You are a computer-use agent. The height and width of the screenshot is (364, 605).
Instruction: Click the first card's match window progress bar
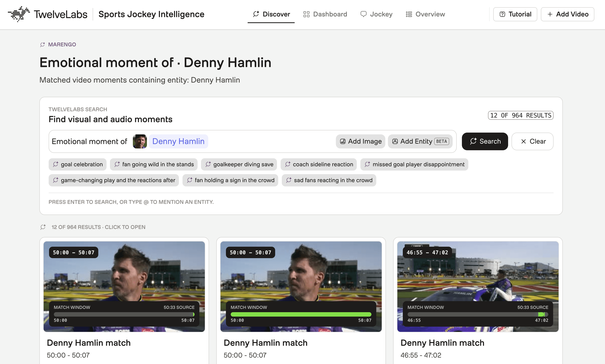coord(124,314)
